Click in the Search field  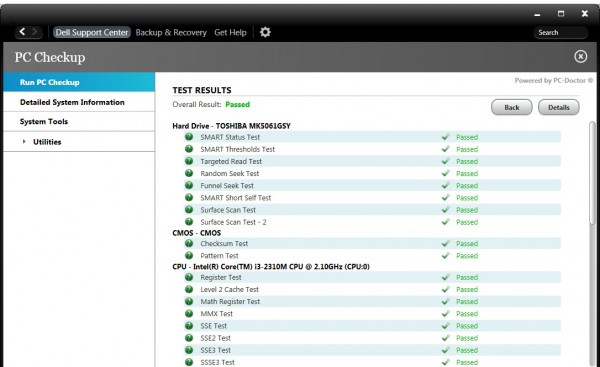coord(561,33)
